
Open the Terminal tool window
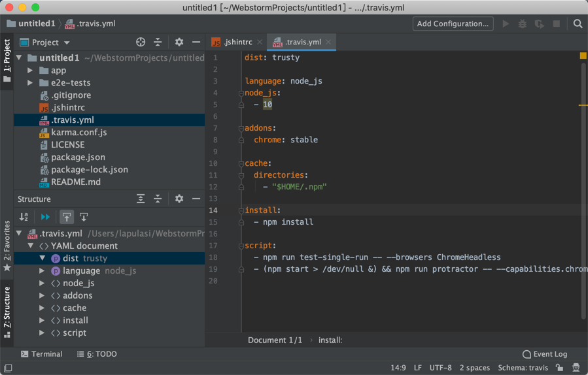[x=42, y=354]
